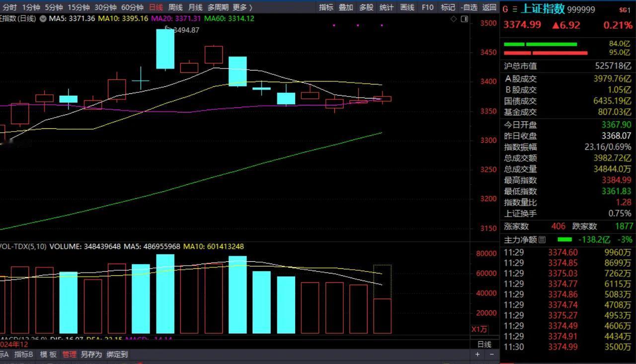The image size is (636, 364).
Task: Click the red sell-volume bar 95.0亿
Action: [x=546, y=53]
